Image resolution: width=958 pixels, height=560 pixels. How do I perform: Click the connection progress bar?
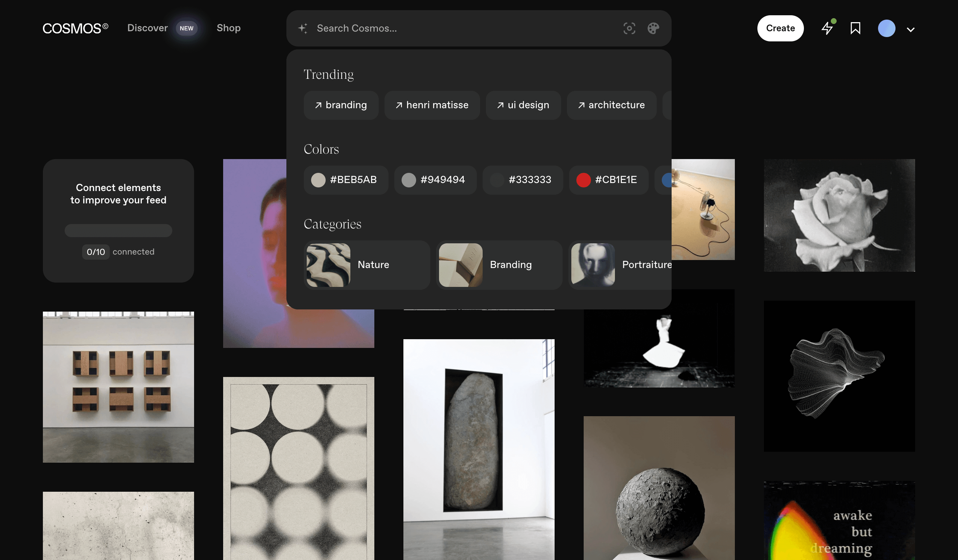pos(118,230)
